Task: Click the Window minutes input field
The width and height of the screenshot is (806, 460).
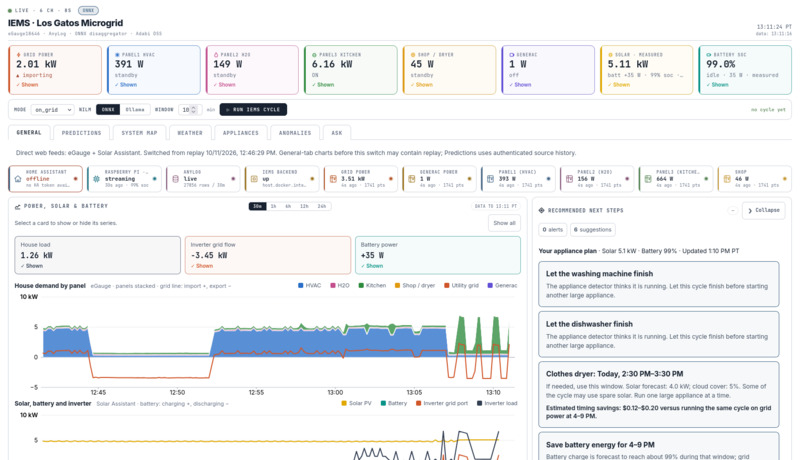Action: (189, 110)
